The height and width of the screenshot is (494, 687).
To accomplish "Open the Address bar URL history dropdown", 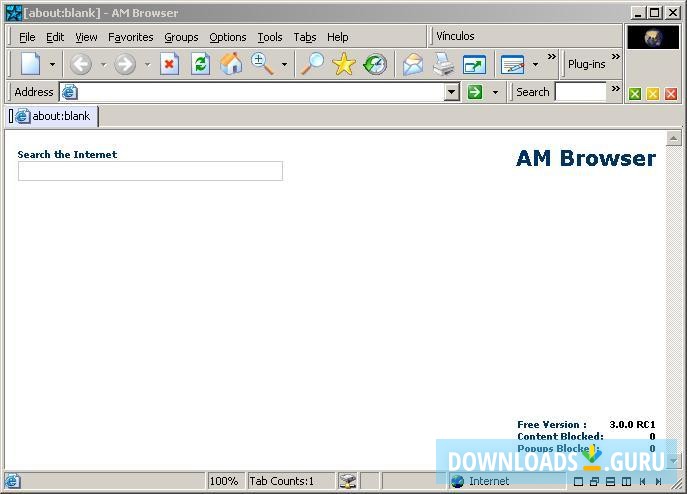I will 452,92.
